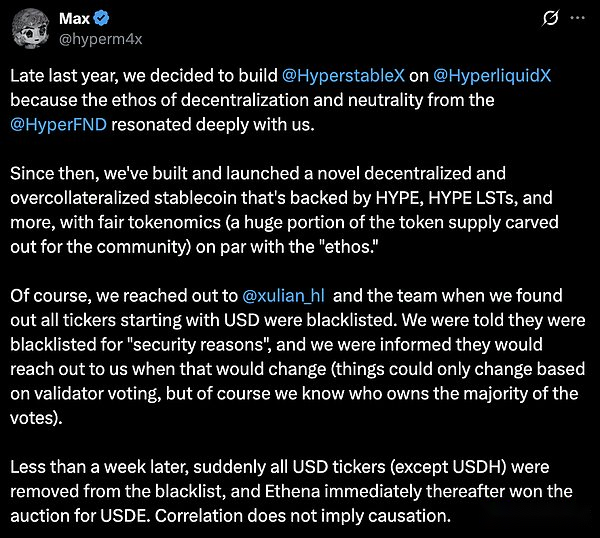The height and width of the screenshot is (538, 600).
Task: Open the @xulian_hl profile mention
Action: pyautogui.click(x=283, y=296)
